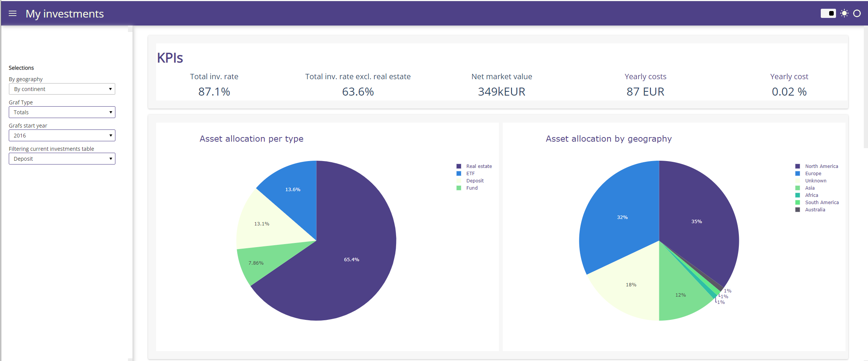Flip the header theme toggle switch
Screen dimensions: 868x361
click(x=828, y=13)
